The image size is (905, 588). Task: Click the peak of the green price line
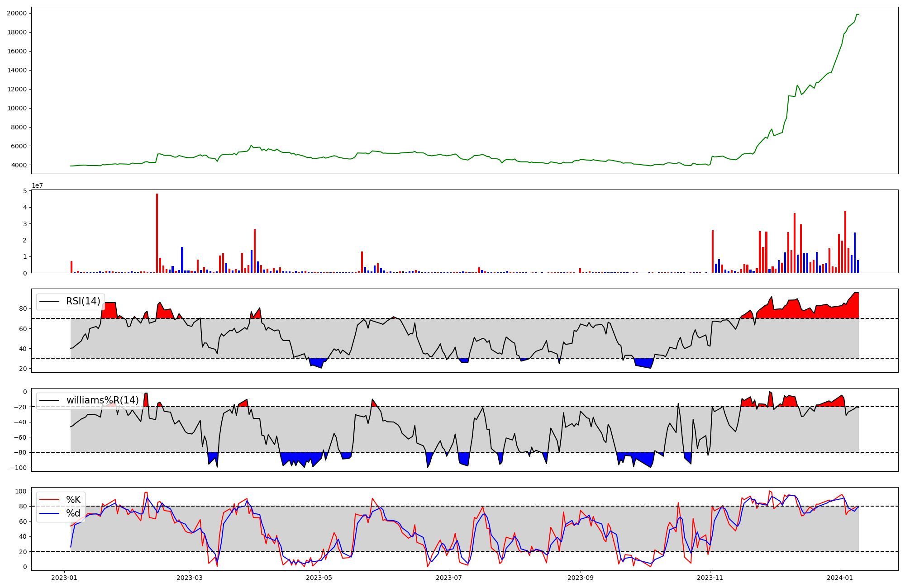click(x=857, y=14)
